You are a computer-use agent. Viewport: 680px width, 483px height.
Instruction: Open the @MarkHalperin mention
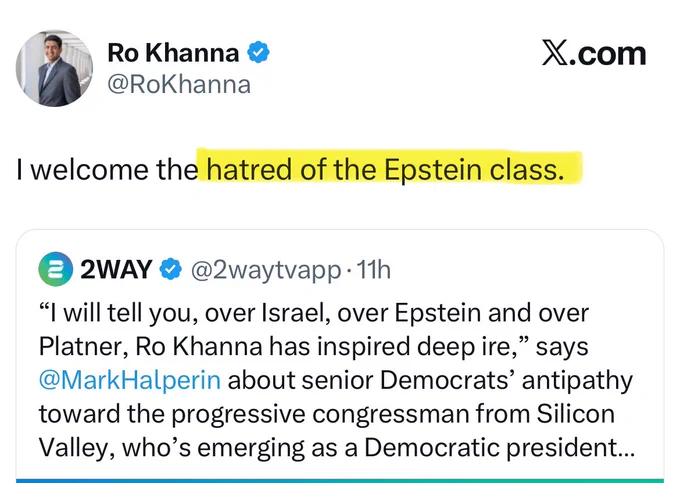(x=130, y=380)
